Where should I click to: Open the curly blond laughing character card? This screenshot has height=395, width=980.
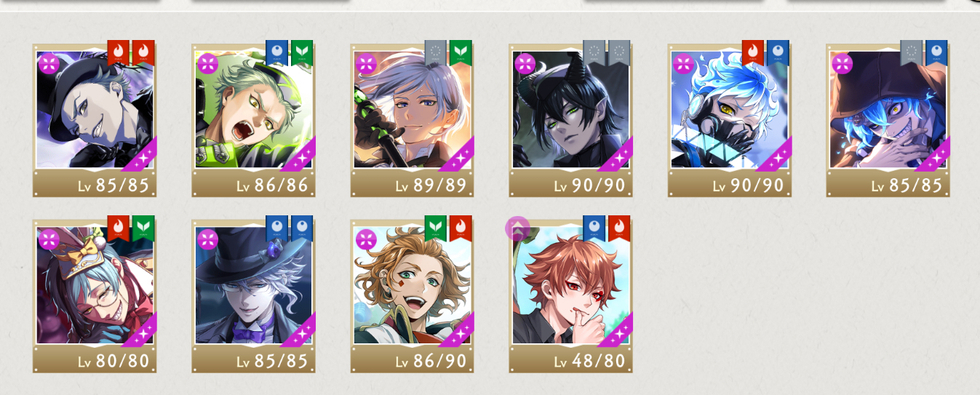[412, 295]
